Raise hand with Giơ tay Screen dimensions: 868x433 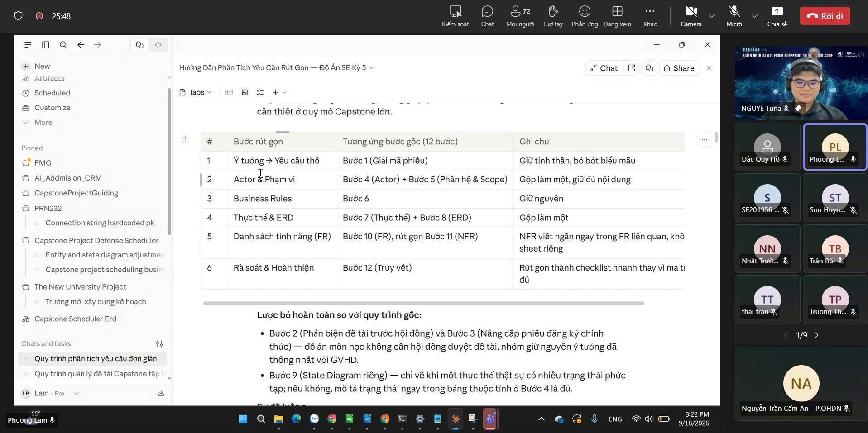(553, 16)
